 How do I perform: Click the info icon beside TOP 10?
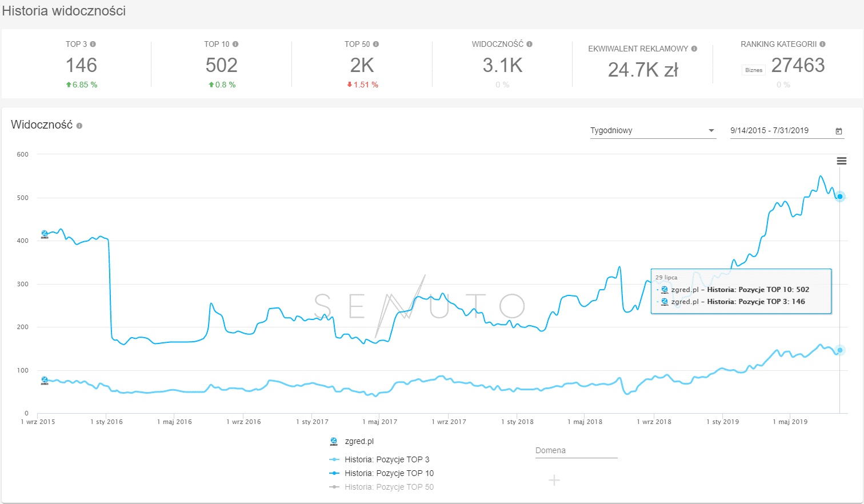pyautogui.click(x=235, y=44)
